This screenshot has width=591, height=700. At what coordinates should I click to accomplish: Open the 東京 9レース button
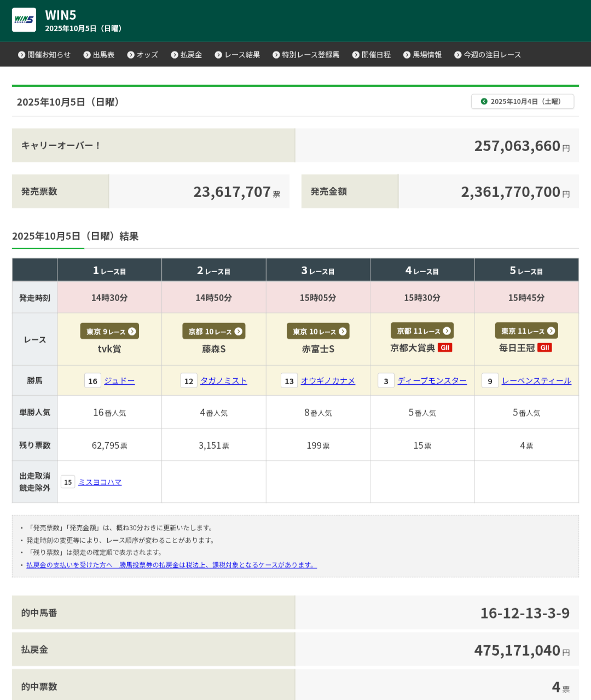[x=109, y=331]
